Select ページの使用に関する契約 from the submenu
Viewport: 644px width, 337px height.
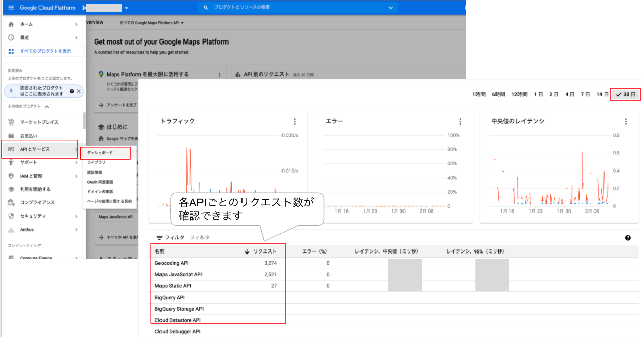(x=108, y=201)
